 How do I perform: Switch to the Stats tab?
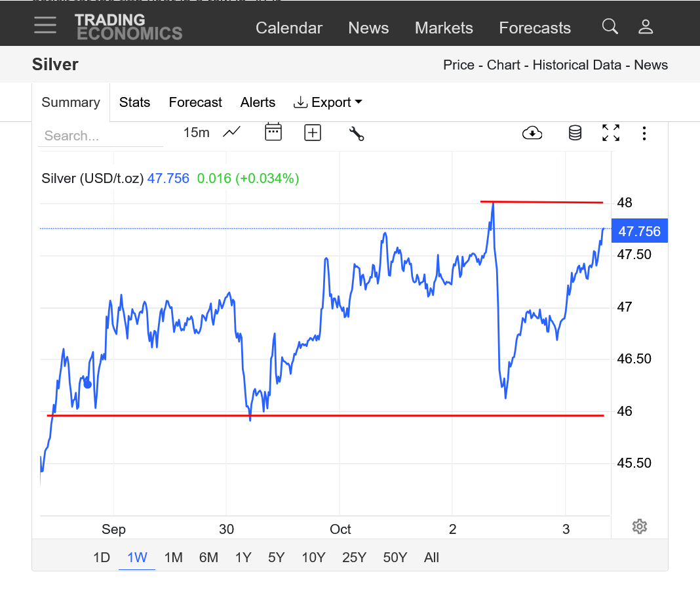point(134,102)
